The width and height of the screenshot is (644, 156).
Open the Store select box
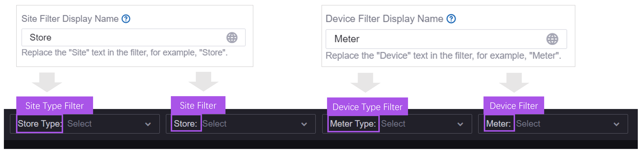(x=250, y=124)
